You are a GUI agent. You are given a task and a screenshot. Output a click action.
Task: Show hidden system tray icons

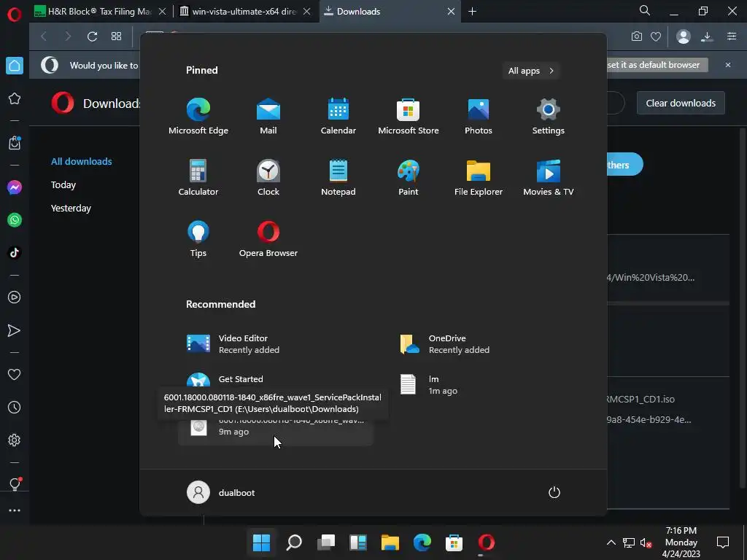click(x=611, y=542)
